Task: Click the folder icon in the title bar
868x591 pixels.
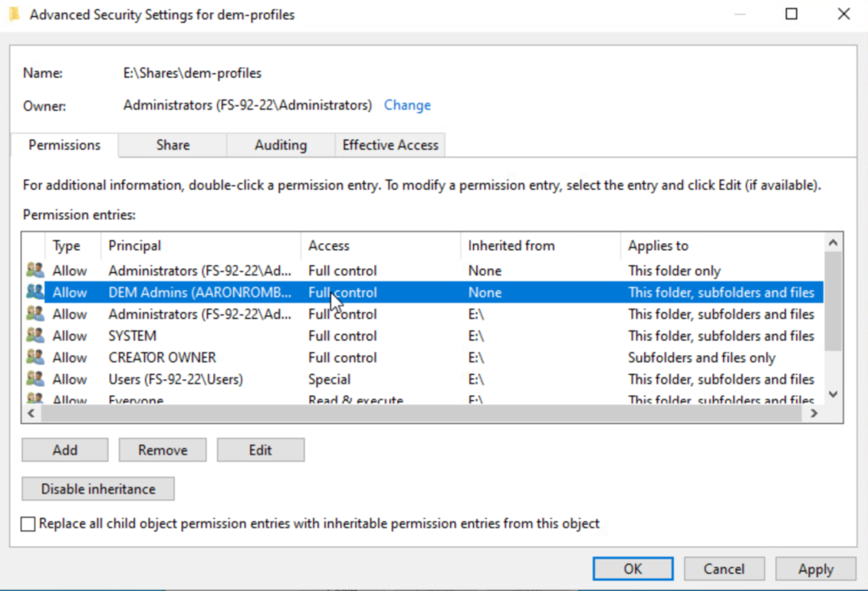Action: point(14,14)
